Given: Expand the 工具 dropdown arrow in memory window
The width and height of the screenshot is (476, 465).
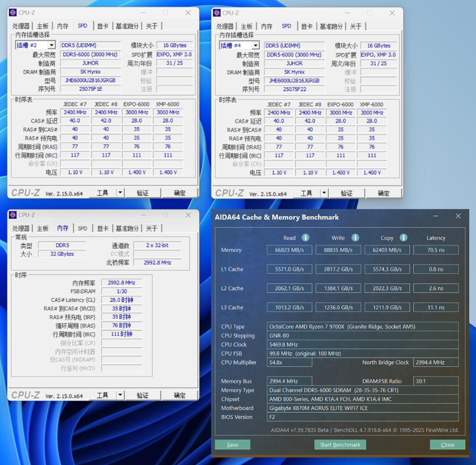Looking at the screenshot, I should (x=120, y=395).
